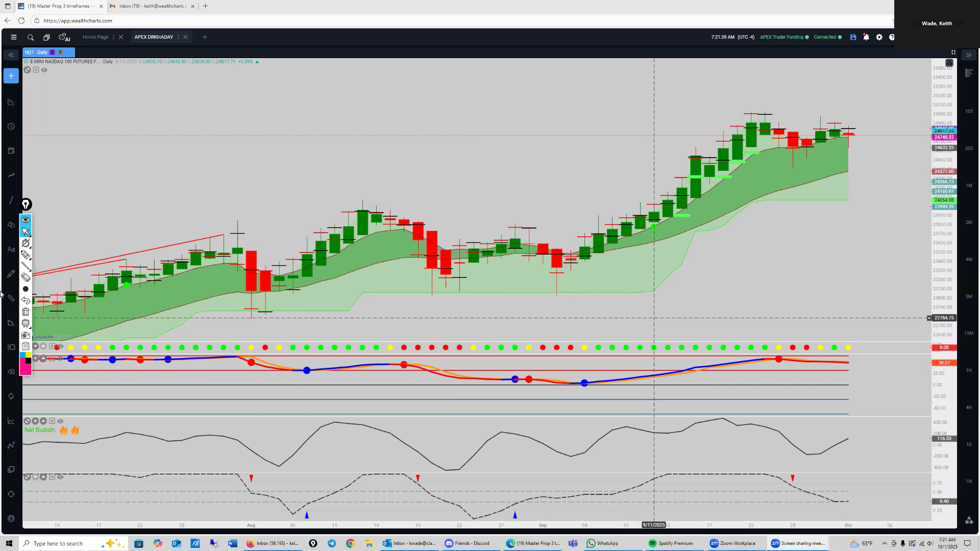Viewport: 980px width, 551px height.
Task: Collapse left panel with double chevron
Action: [x=11, y=55]
